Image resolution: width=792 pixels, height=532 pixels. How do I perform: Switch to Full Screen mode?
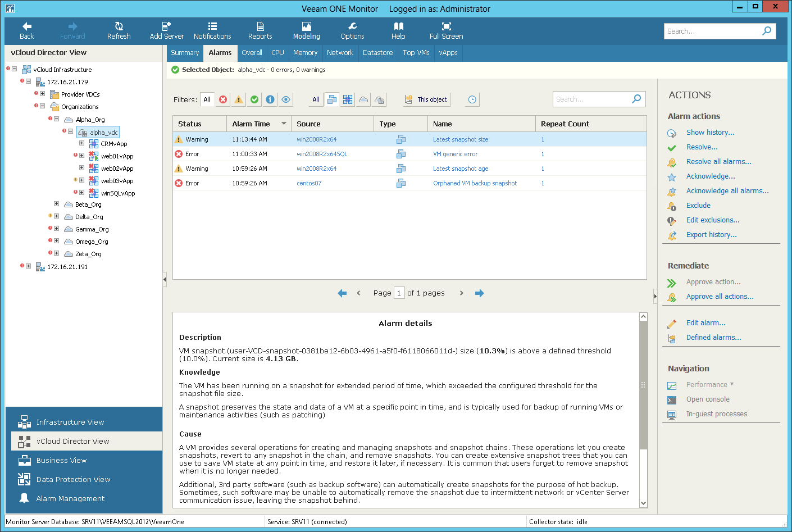[446, 31]
